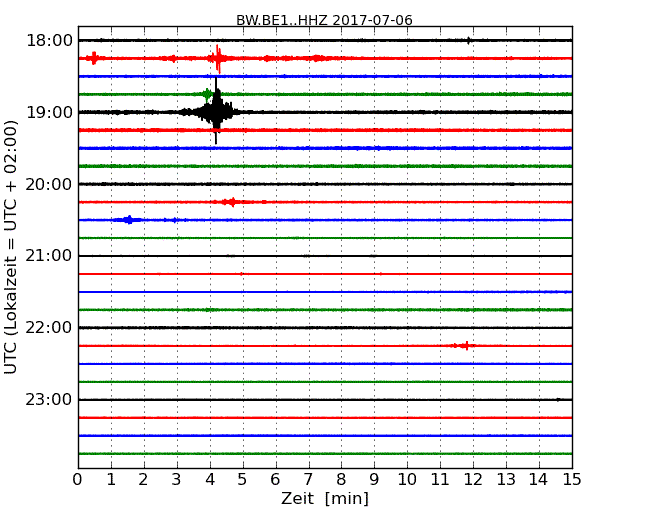Click the red spike near minute 12 at 22:15
This screenshot has width=650, height=520.
(465, 345)
